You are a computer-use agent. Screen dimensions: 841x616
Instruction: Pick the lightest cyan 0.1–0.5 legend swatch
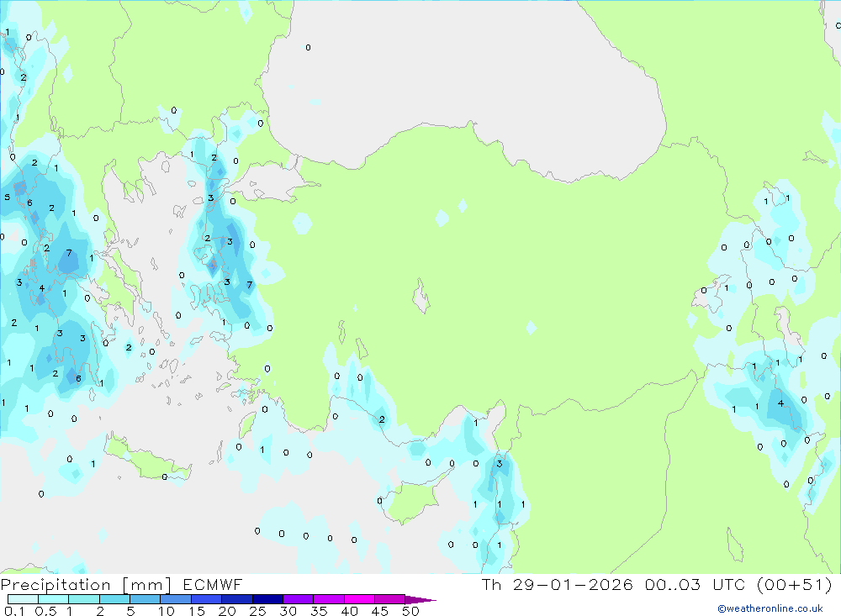click(x=23, y=599)
